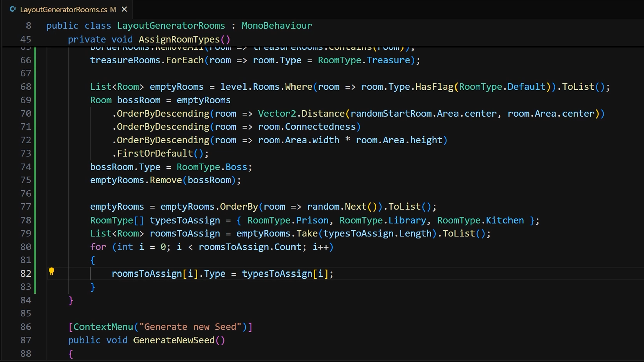Click 'room.Connectedness' on line 71
This screenshot has width=644, height=362.
(307, 127)
